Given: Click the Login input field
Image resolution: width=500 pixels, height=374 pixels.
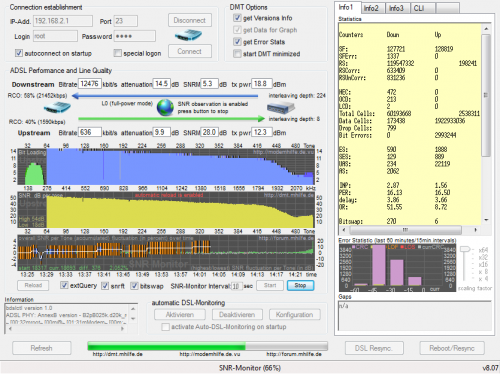Looking at the screenshot, I should (x=55, y=36).
